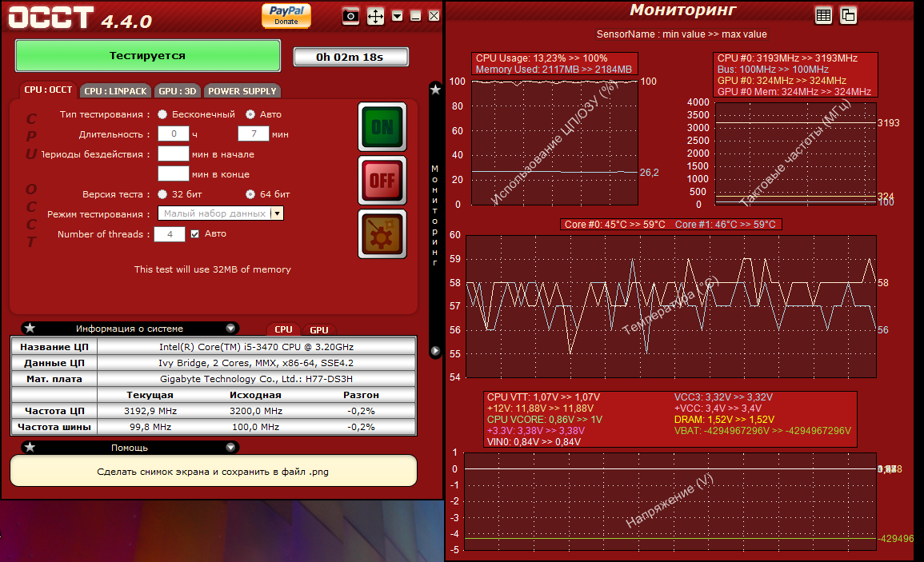This screenshot has height=562, width=924.
Task: Click the CPU #0: 3193MHz frequency entry
Action: pos(787,58)
